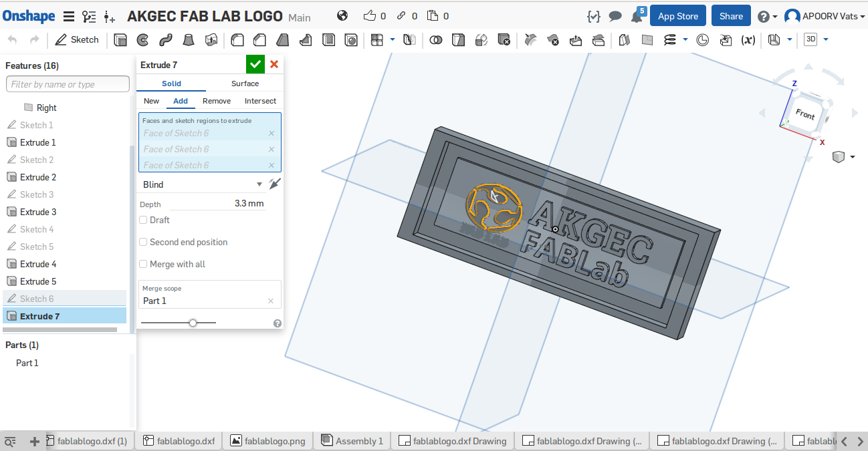
Task: Click the Share button
Action: tap(731, 16)
